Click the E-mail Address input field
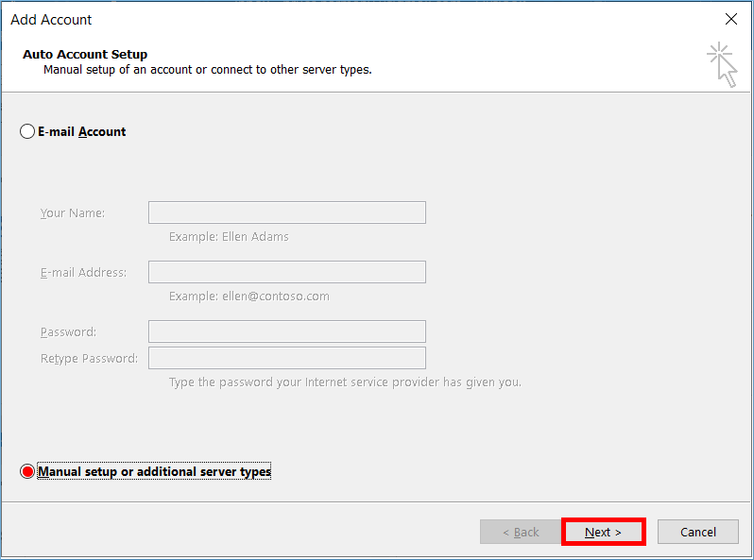Image resolution: width=754 pixels, height=560 pixels. click(287, 272)
